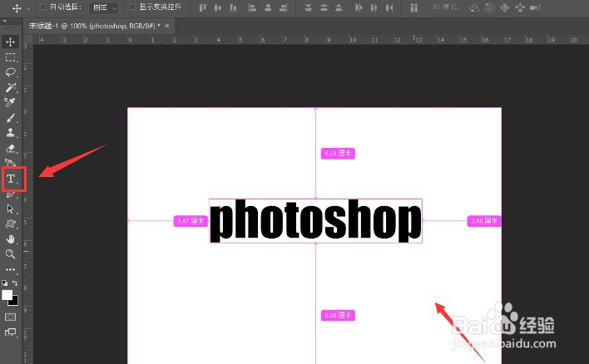Open the 图层 auto-select dropdown
The image size is (589, 364).
(x=104, y=7)
